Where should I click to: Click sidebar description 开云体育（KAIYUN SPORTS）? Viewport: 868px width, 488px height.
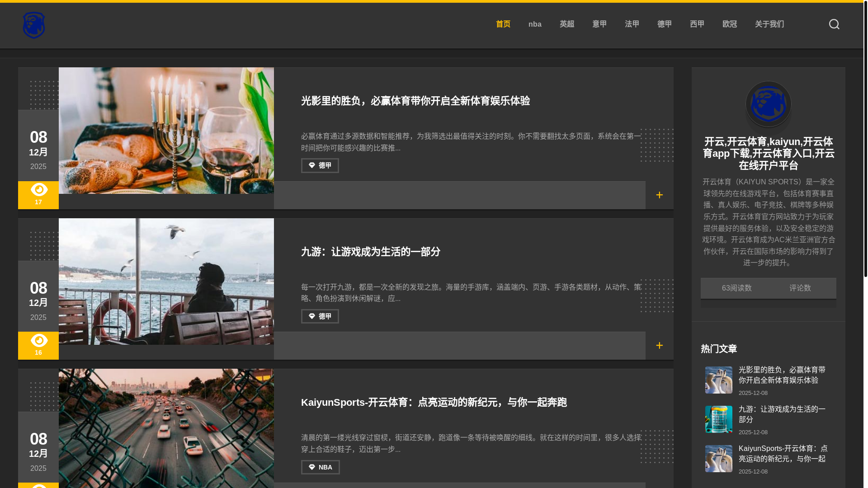[769, 222]
